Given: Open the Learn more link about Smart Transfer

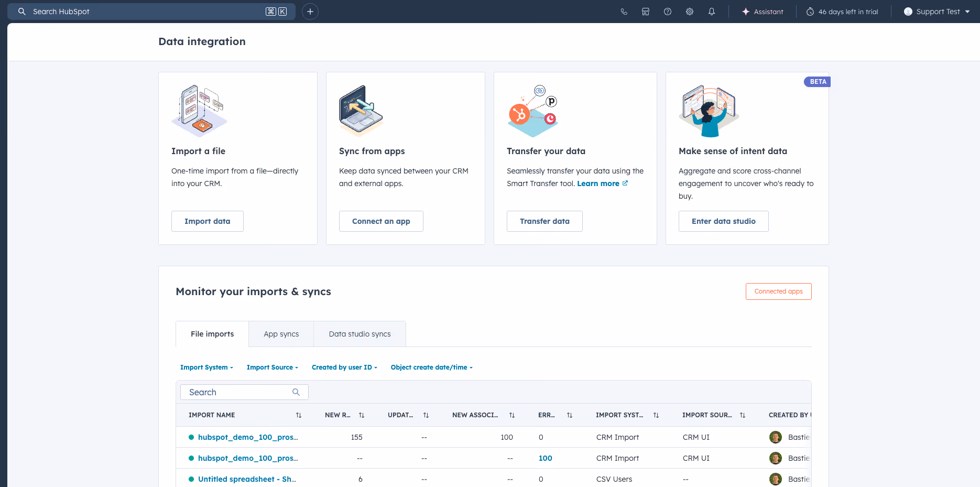Looking at the screenshot, I should coord(598,183).
